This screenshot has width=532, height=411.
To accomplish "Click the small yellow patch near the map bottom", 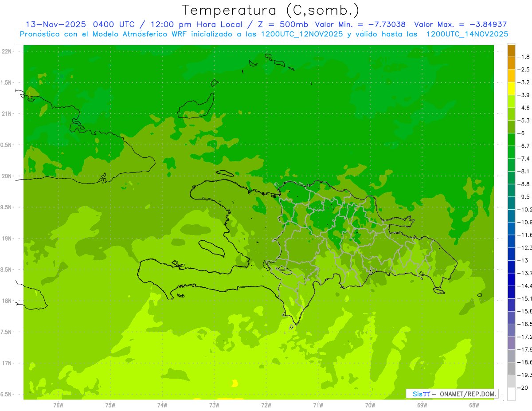I will pyautogui.click(x=235, y=384).
